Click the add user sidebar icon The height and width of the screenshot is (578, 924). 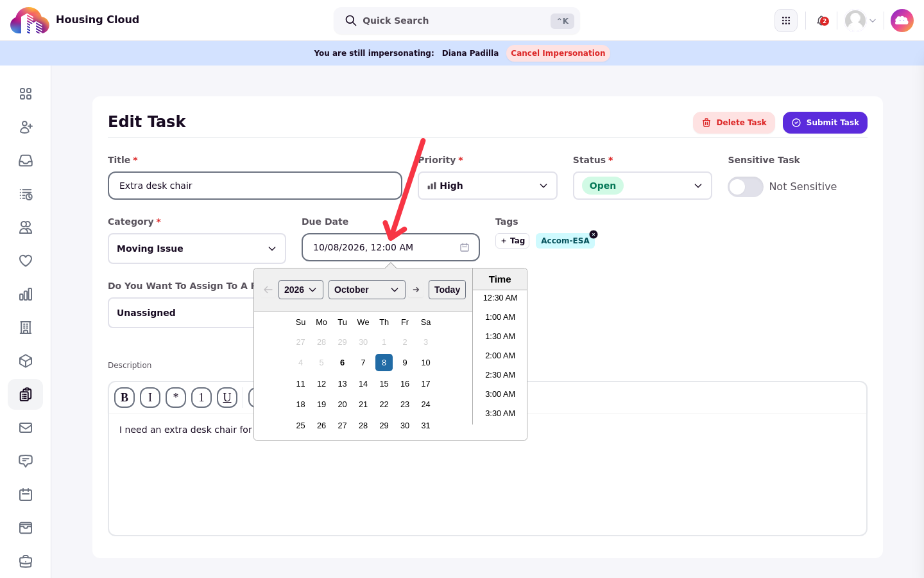tap(26, 127)
